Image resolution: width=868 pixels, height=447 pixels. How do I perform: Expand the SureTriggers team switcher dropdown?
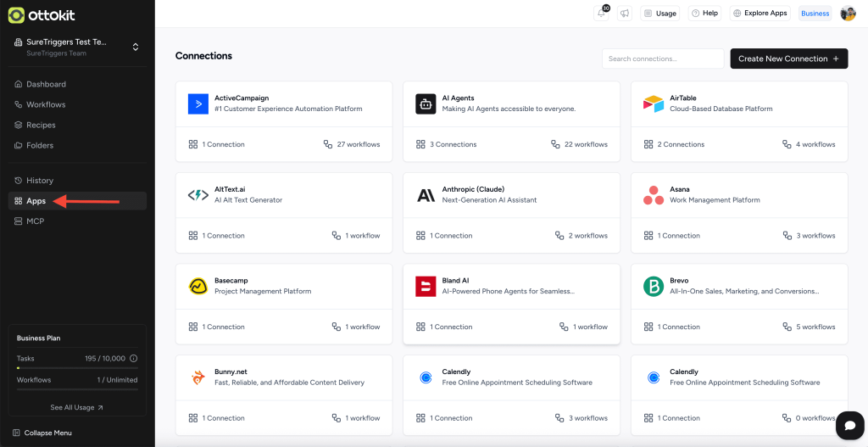pyautogui.click(x=136, y=47)
